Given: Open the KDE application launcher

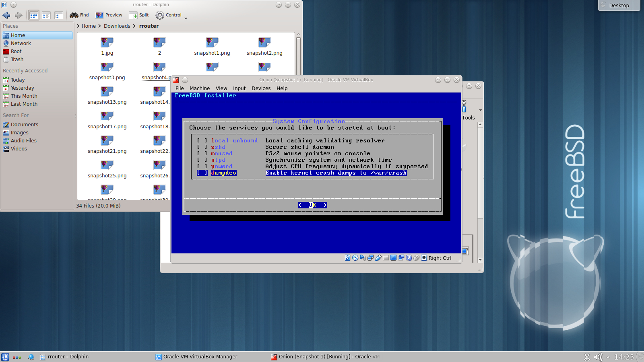Looking at the screenshot, I should [5, 357].
